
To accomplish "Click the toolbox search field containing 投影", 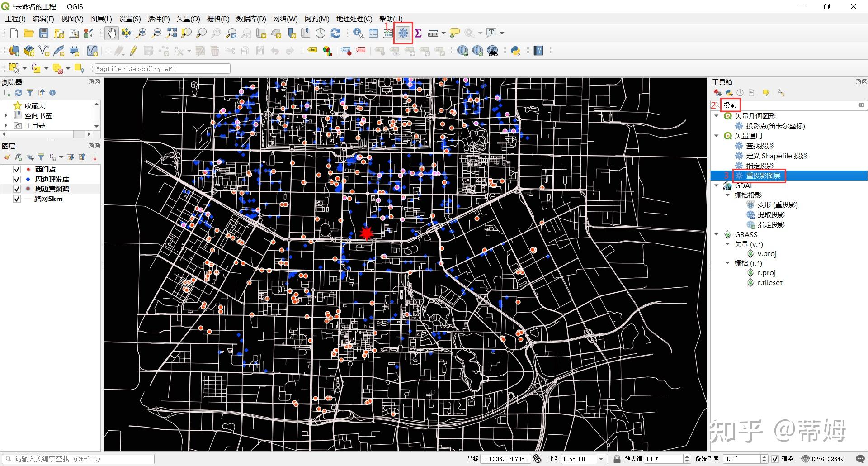I will 788,105.
